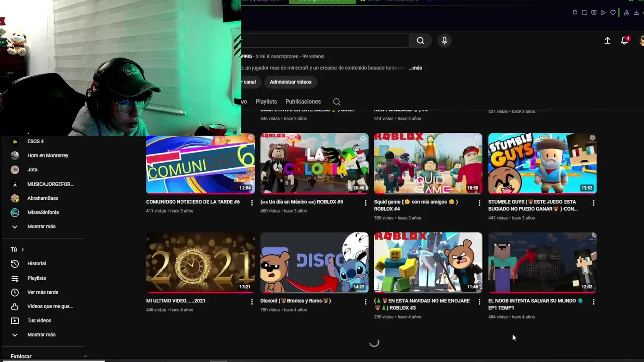Open the EN ESTA NAVIDAD NO ME ENOJARE title
Screen dimensions: 644x362
click(422, 304)
